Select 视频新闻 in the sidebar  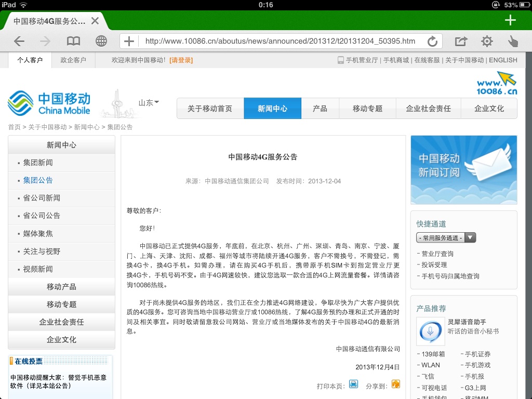pos(37,269)
